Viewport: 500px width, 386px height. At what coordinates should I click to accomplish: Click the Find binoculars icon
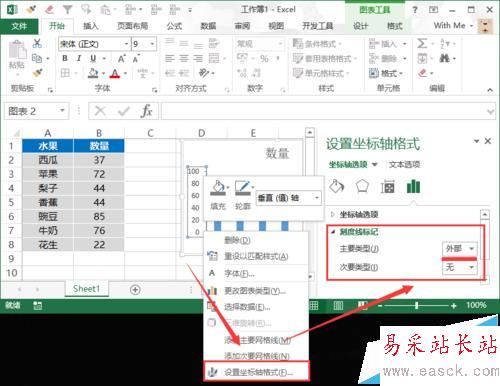[x=444, y=59]
